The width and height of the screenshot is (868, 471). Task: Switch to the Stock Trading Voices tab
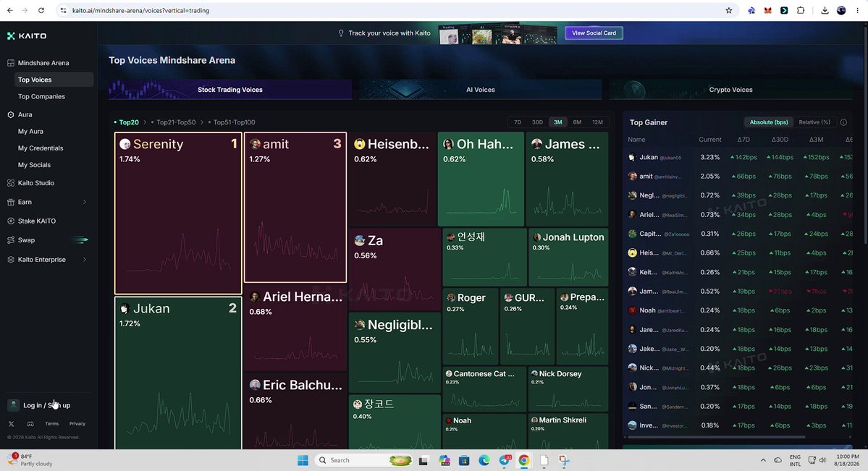pyautogui.click(x=230, y=90)
